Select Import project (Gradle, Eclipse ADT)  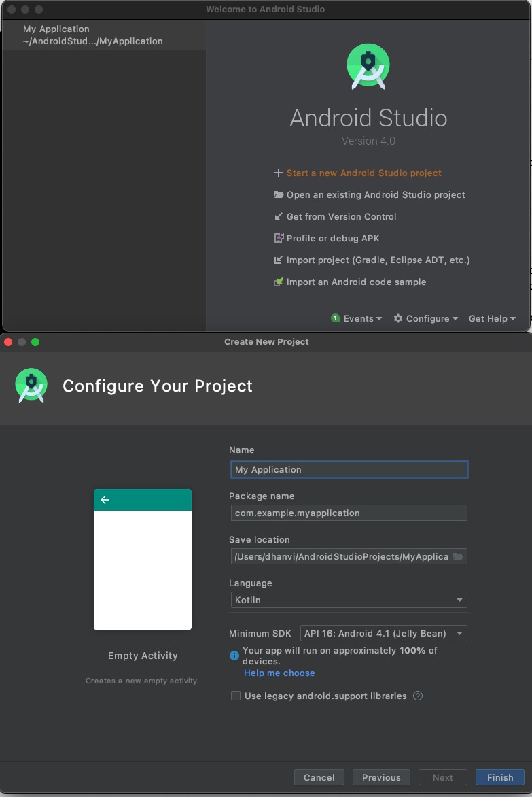pyautogui.click(x=369, y=260)
